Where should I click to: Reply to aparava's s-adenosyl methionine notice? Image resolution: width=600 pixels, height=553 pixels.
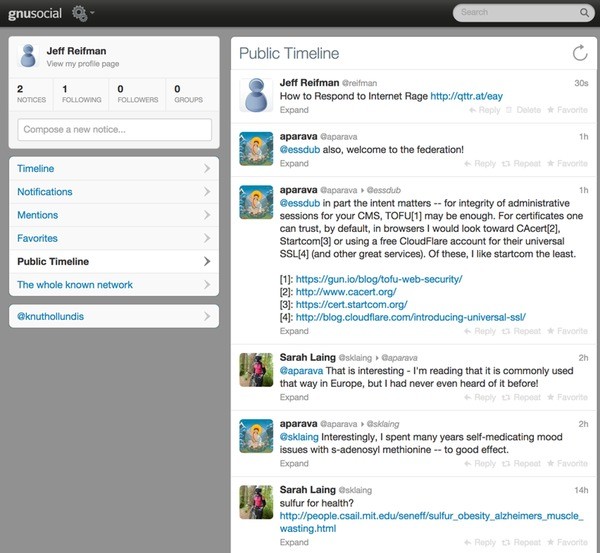480,463
